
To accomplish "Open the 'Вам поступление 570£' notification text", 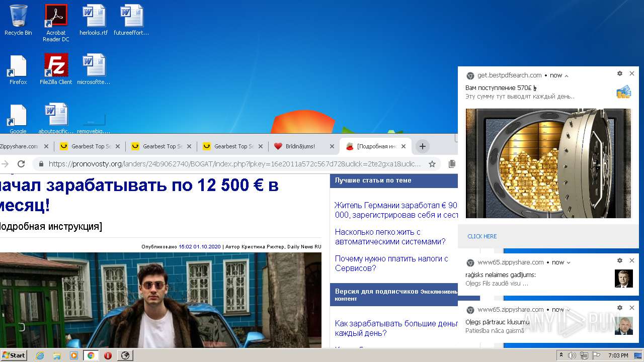I will [501, 88].
